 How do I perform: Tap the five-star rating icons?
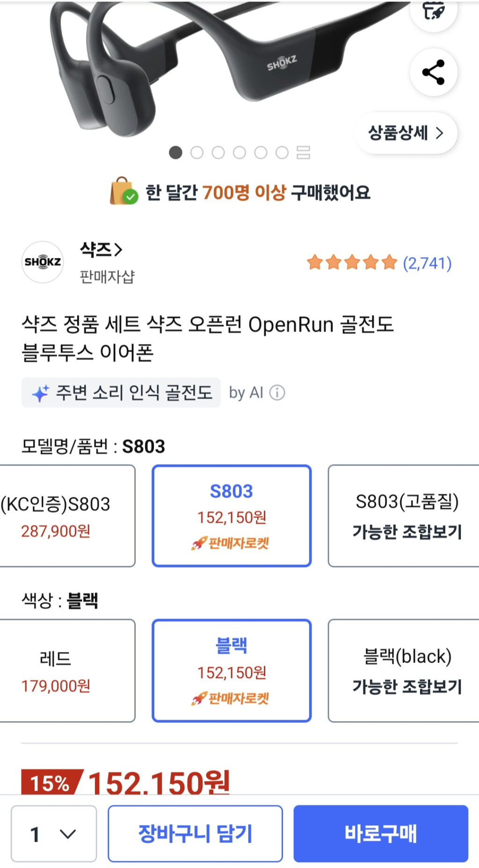(352, 263)
